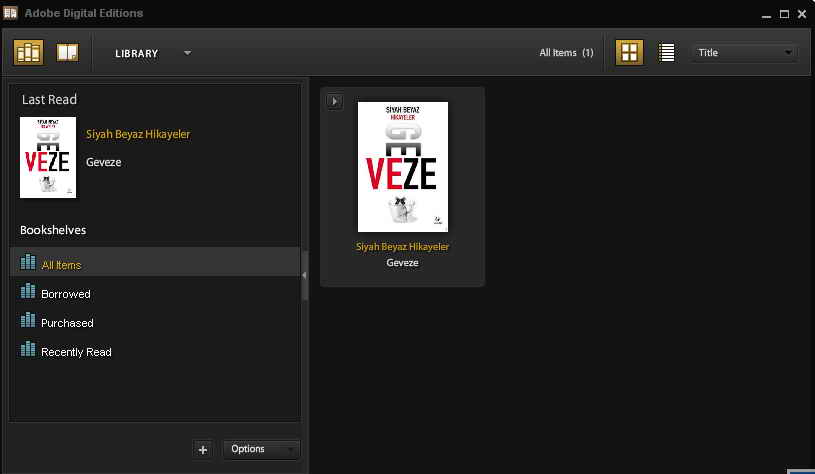Switch to Library view icon
This screenshot has width=815, height=474.
[x=28, y=52]
